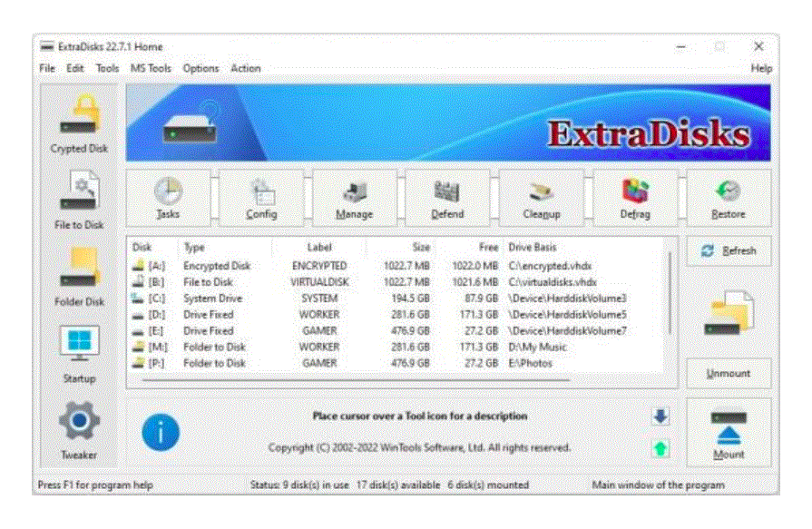Select the C: system drive icon

pyautogui.click(x=138, y=299)
